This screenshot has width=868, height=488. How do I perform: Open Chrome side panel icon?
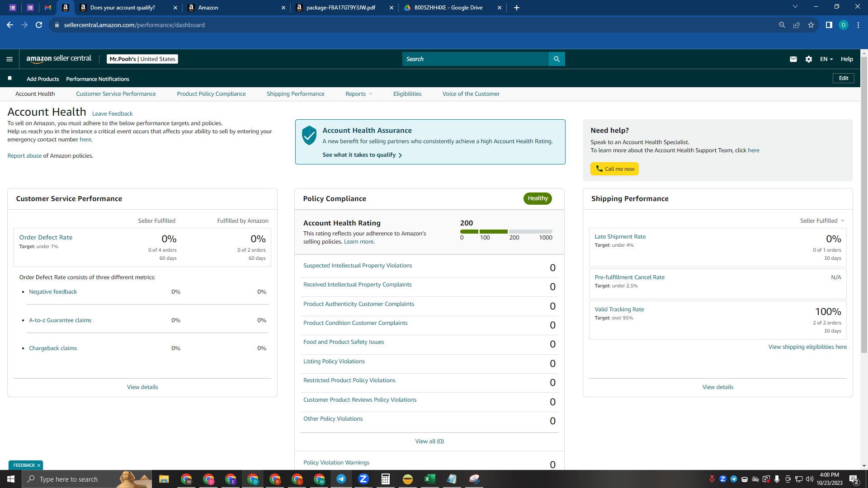[x=829, y=25]
